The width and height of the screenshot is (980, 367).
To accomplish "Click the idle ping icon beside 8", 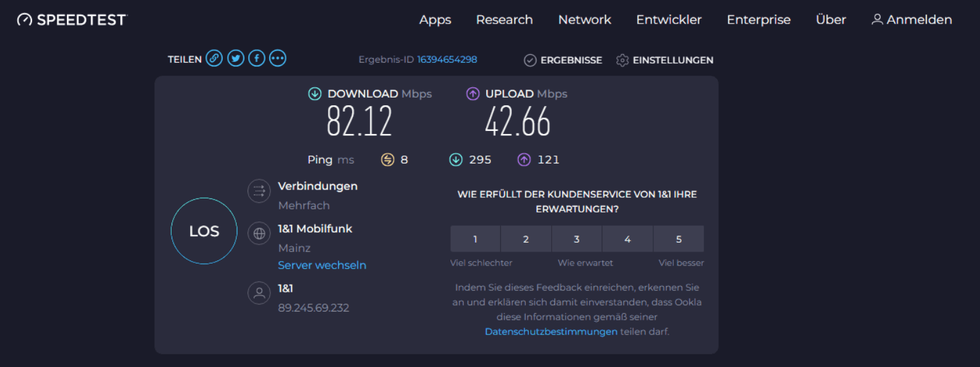I will 388,160.
